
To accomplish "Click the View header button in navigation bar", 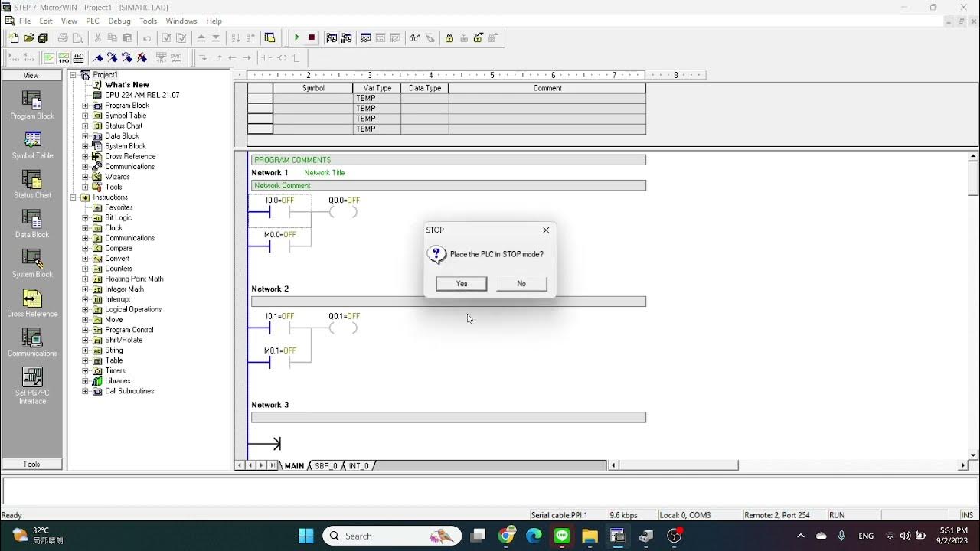I will 31,75.
